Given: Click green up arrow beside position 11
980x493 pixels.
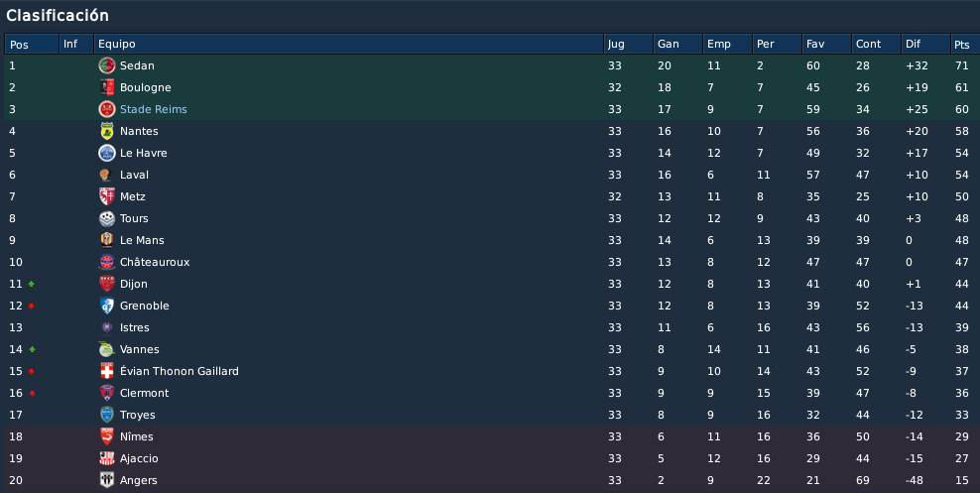Looking at the screenshot, I should coord(32,285).
